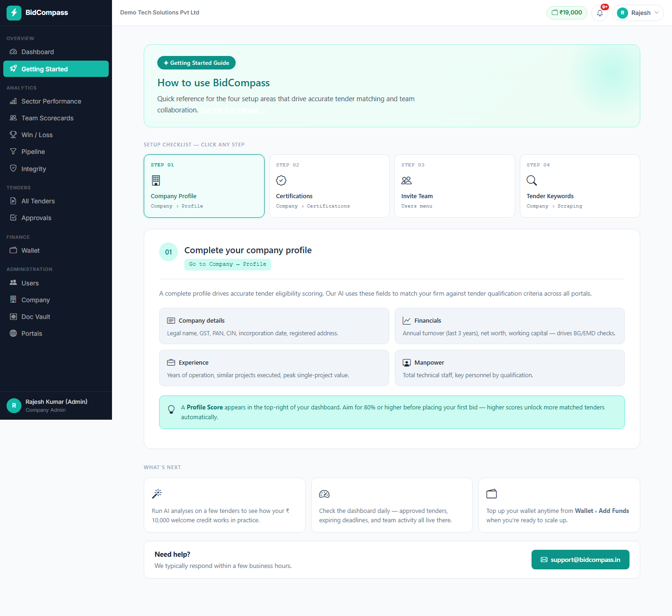Image resolution: width=672 pixels, height=616 pixels.
Task: Click the dashboard daily check card
Action: pos(392,505)
